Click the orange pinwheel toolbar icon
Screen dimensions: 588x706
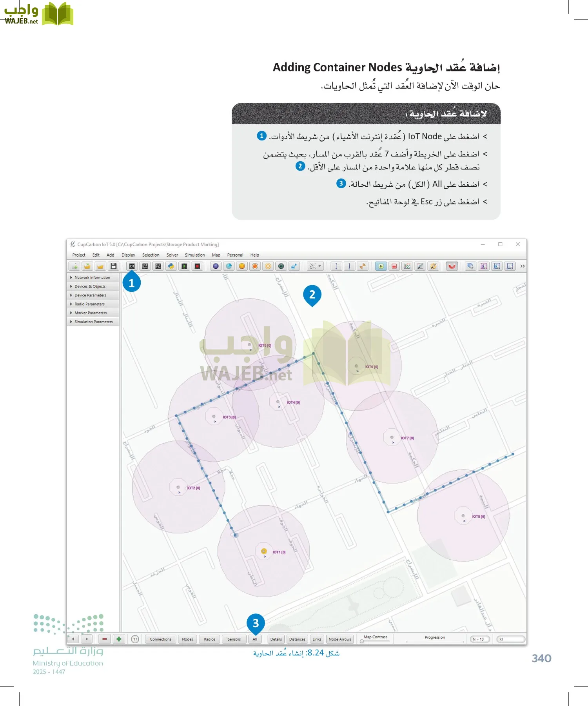pos(363,266)
